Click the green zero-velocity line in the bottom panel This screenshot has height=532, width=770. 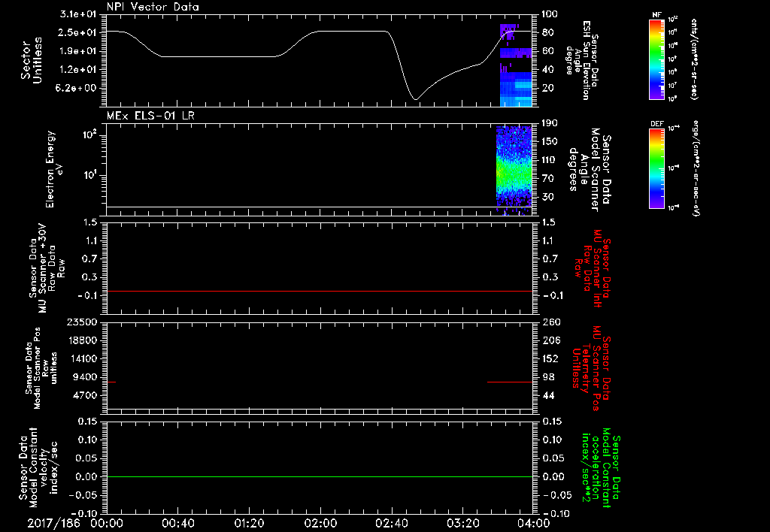(x=320, y=476)
